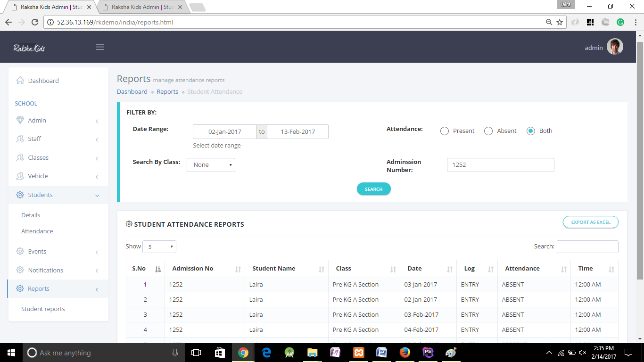
Task: Click the sort icon on Student Name column
Action: [321, 269]
